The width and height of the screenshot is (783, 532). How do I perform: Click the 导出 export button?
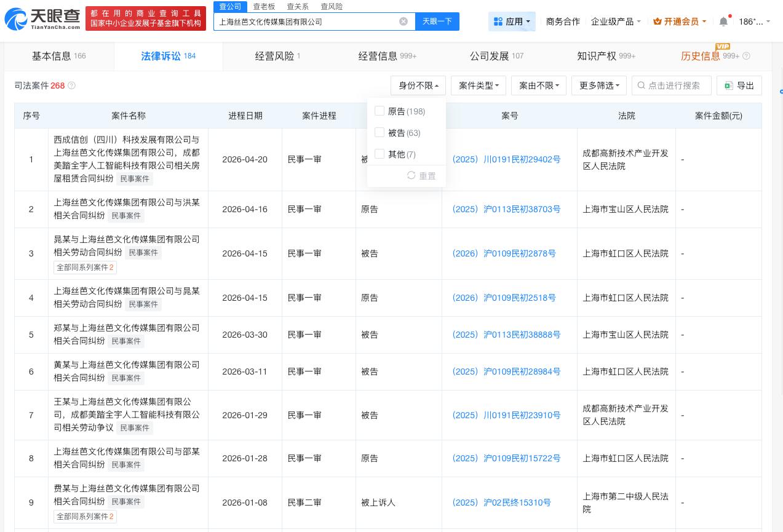(739, 85)
